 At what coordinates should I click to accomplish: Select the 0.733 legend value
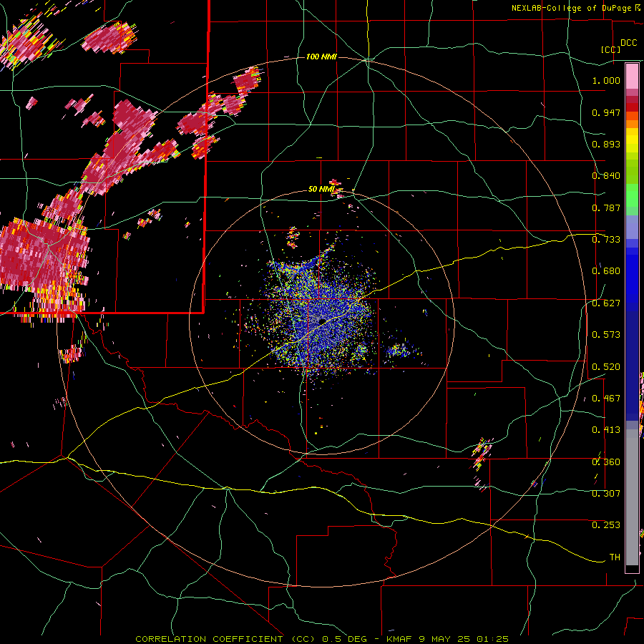606,240
